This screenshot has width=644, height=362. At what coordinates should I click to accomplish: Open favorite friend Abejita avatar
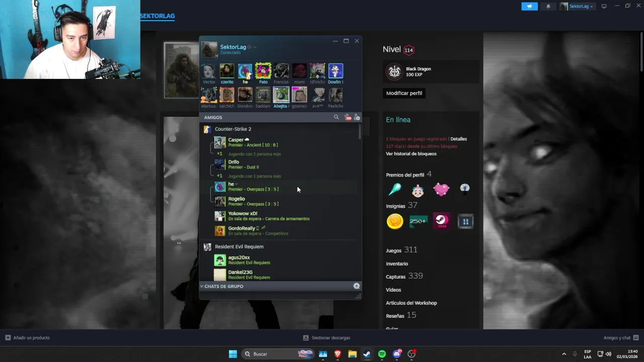pyautogui.click(x=281, y=95)
